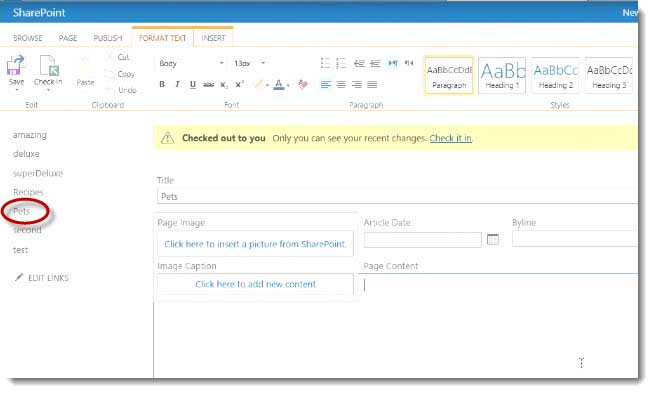The height and width of the screenshot is (393, 653).
Task: Center align the text
Action: point(341,85)
